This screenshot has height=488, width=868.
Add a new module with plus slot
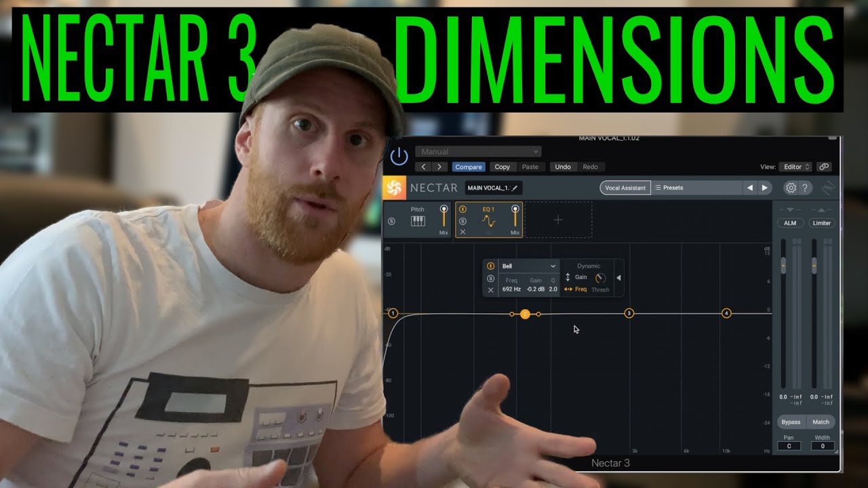pyautogui.click(x=558, y=220)
